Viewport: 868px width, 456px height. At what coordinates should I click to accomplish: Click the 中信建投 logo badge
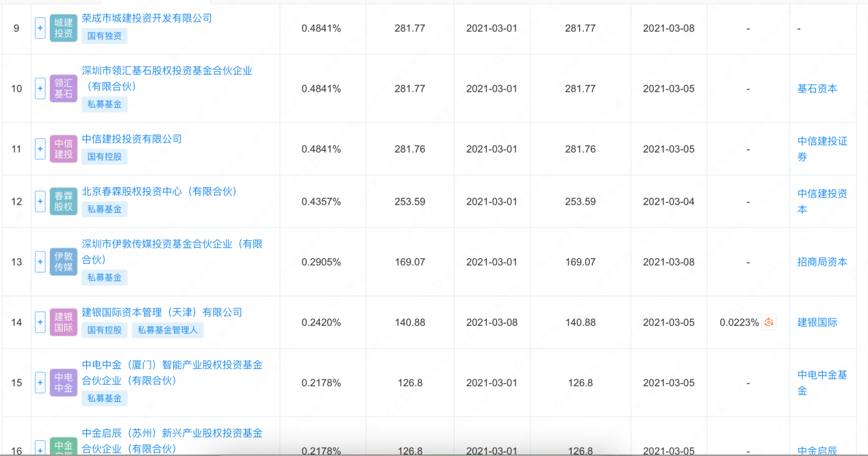click(x=64, y=149)
